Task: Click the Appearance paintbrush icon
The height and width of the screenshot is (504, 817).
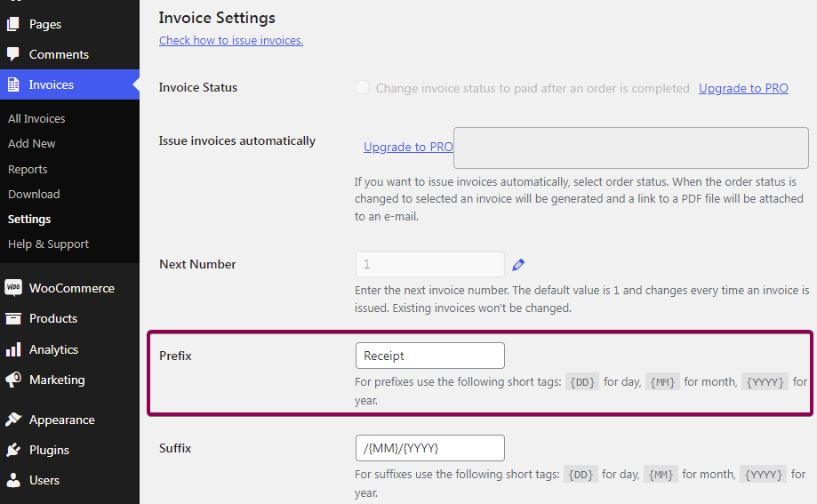Action: pyautogui.click(x=13, y=420)
